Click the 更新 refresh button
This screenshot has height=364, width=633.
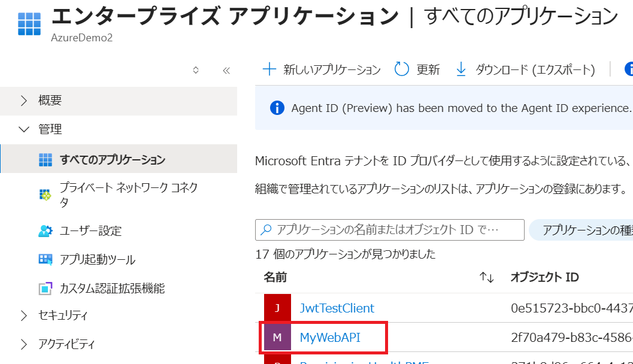[417, 69]
